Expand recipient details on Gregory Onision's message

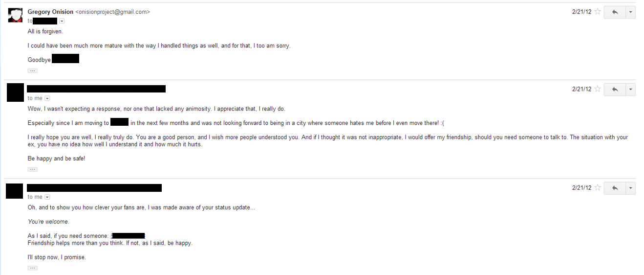point(62,21)
